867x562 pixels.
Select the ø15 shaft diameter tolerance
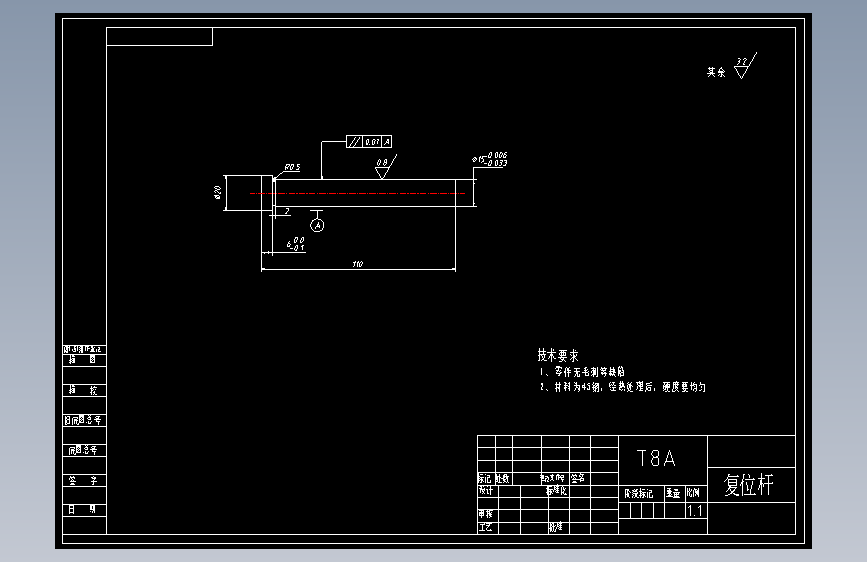click(x=489, y=159)
